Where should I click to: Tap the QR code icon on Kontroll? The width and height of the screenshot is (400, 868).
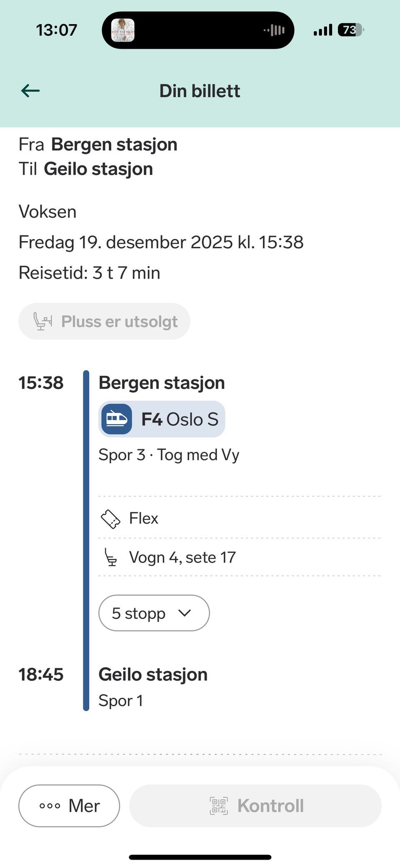218,806
